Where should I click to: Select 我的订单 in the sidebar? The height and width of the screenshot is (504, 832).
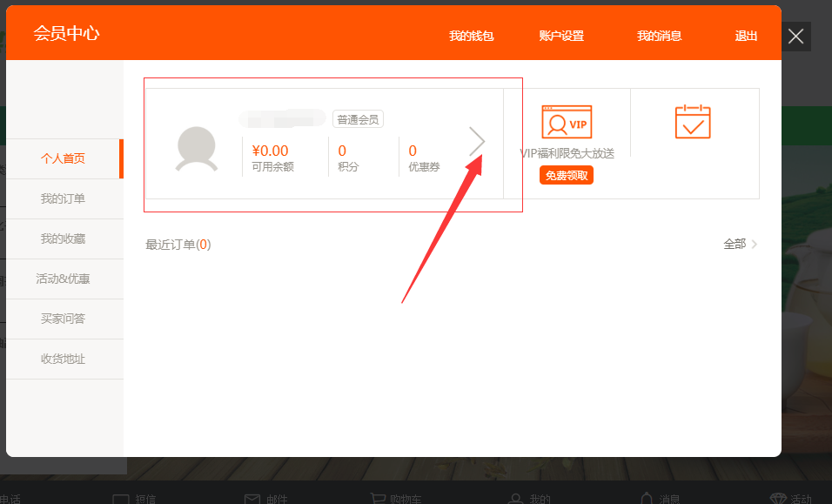coord(63,198)
